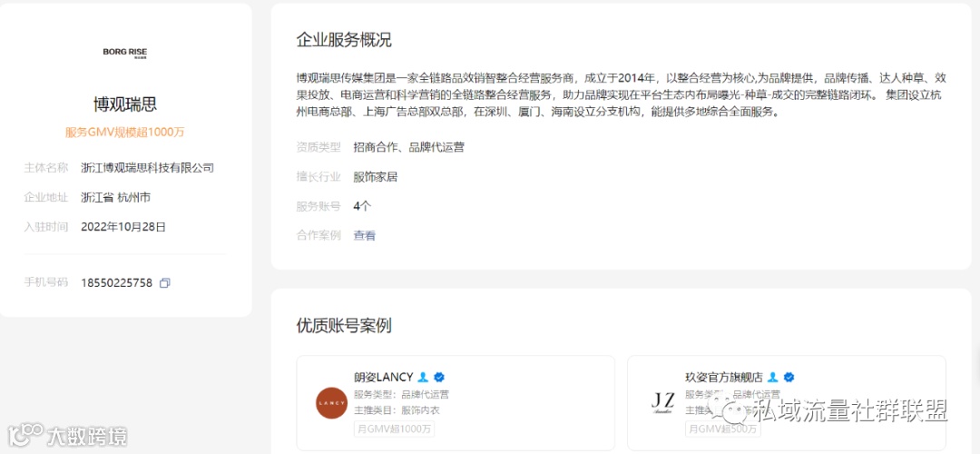Click the 浙江省 杭州市 address value
The image size is (980, 454).
pos(115,197)
